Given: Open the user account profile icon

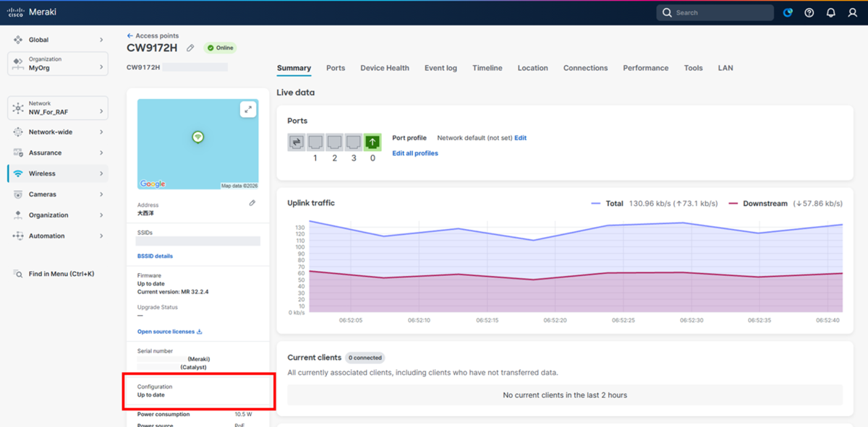Looking at the screenshot, I should 853,12.
